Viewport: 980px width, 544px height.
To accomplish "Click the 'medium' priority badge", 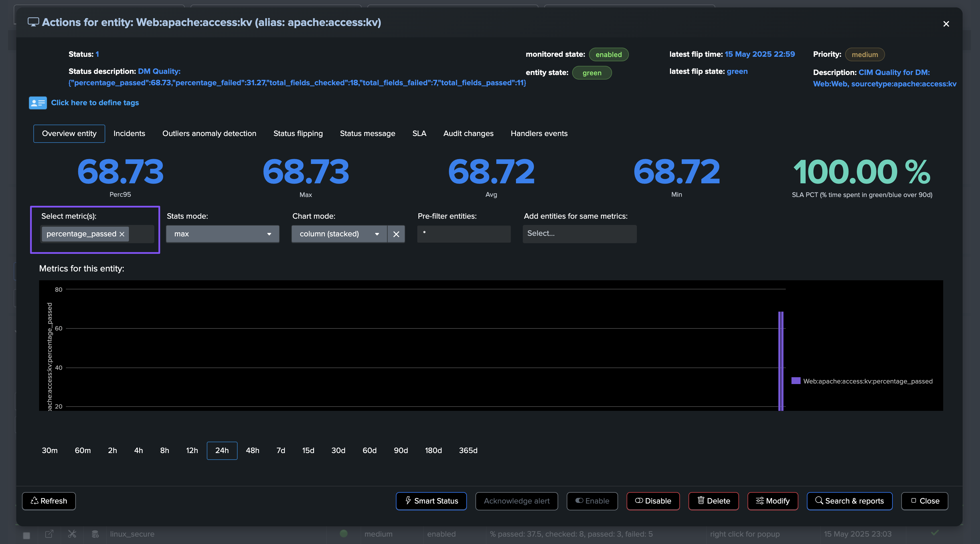I will coord(864,54).
